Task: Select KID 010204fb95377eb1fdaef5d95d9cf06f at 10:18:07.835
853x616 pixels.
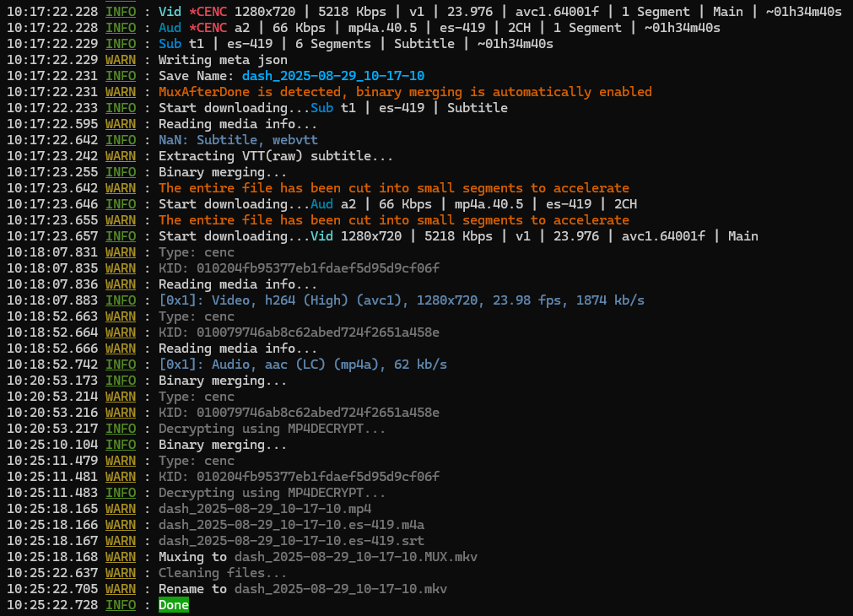Action: coord(299,267)
